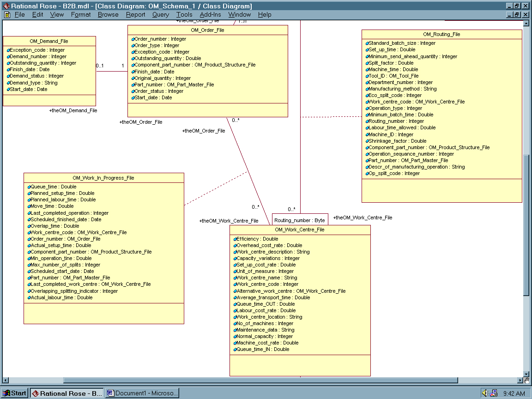
Task: Click the network tray icon beside the clock
Action: pyautogui.click(x=494, y=393)
